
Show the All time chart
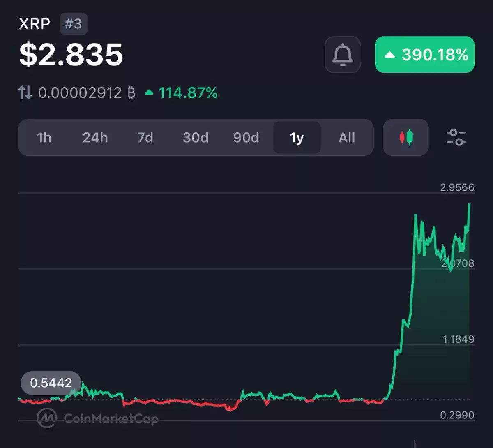click(347, 137)
